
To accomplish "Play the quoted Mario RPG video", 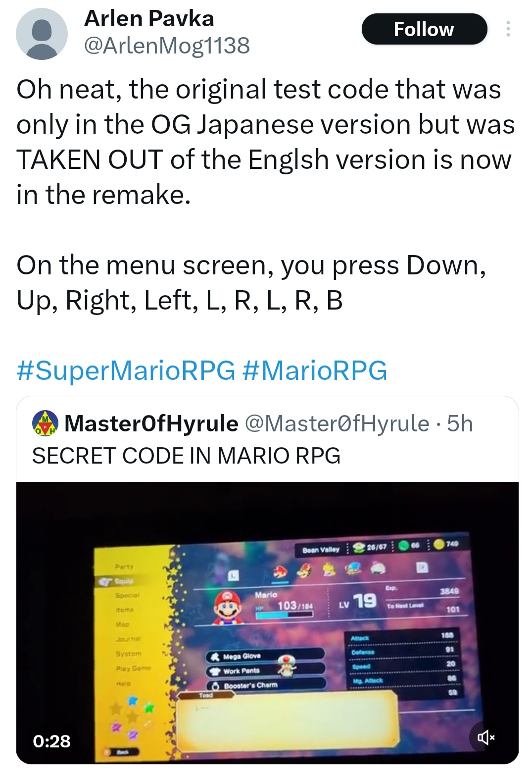I will coord(267,623).
